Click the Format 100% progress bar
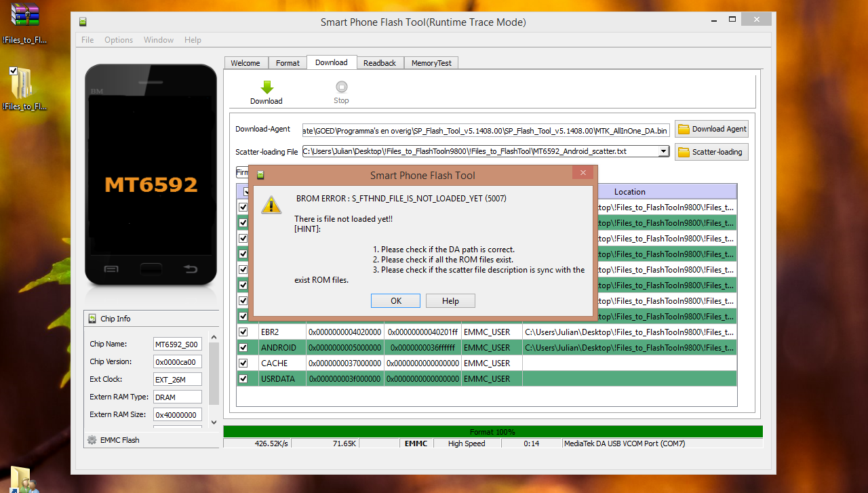The image size is (868, 493). pyautogui.click(x=493, y=432)
